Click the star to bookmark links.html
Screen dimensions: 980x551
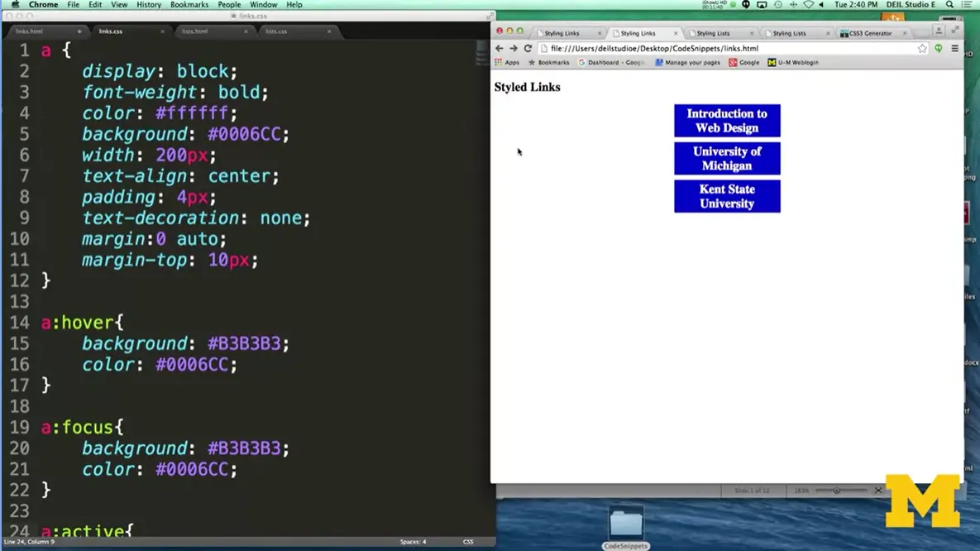(923, 48)
